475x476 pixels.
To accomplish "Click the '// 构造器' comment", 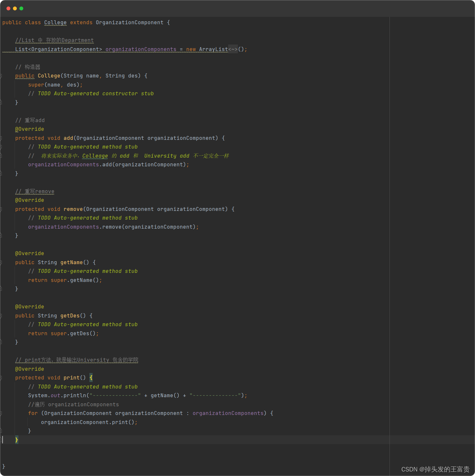I will tap(28, 67).
